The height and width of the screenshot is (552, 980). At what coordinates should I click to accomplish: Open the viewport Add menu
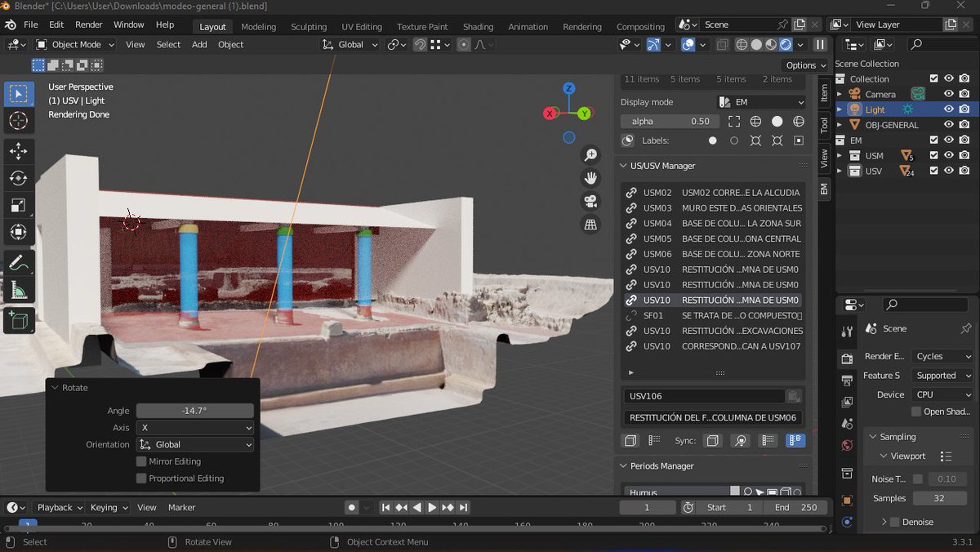pos(199,45)
